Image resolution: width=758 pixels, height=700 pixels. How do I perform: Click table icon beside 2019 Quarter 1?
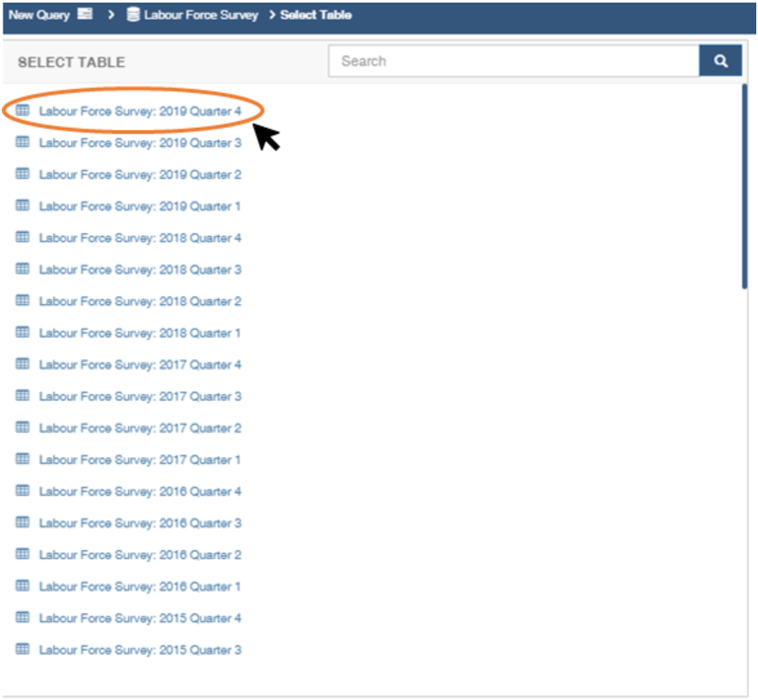click(x=22, y=205)
